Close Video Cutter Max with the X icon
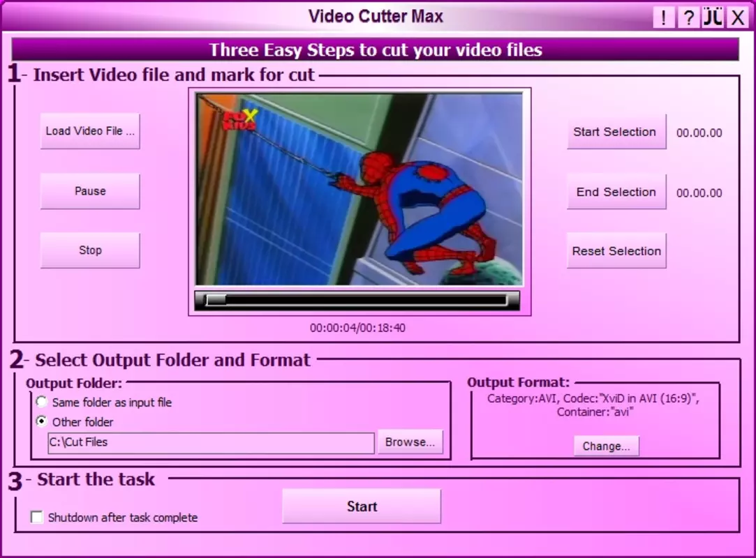The image size is (756, 558). tap(737, 18)
